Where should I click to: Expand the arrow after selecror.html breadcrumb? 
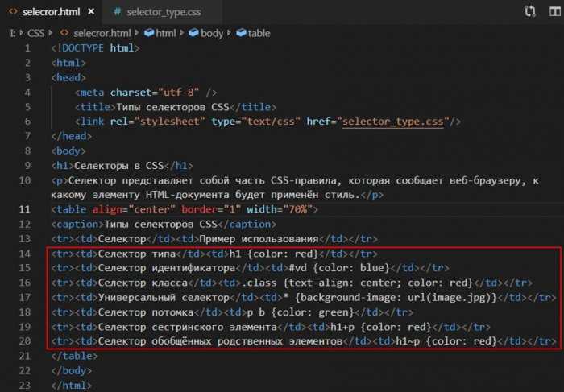pyautogui.click(x=137, y=33)
